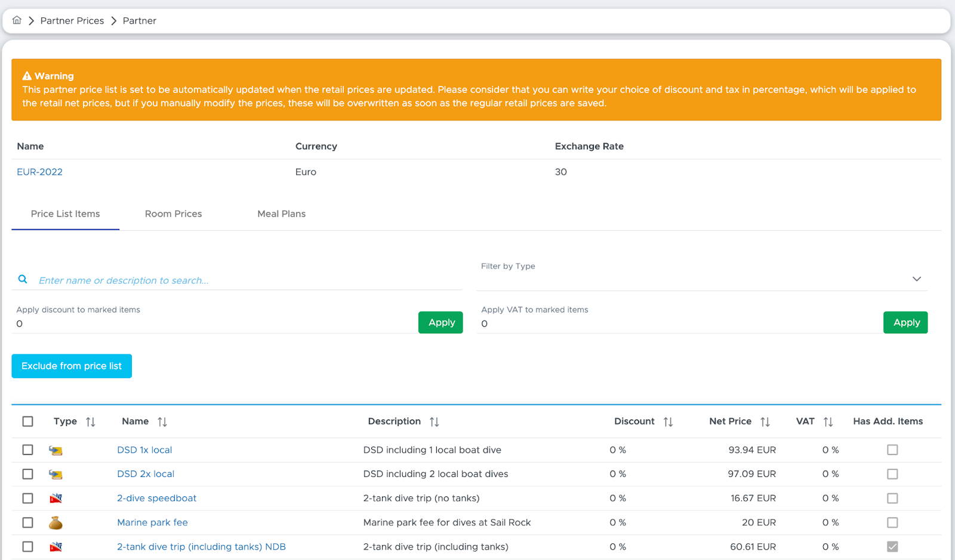The width and height of the screenshot is (955, 560).
Task: Open the Filter by Type dropdown
Action: (702, 279)
